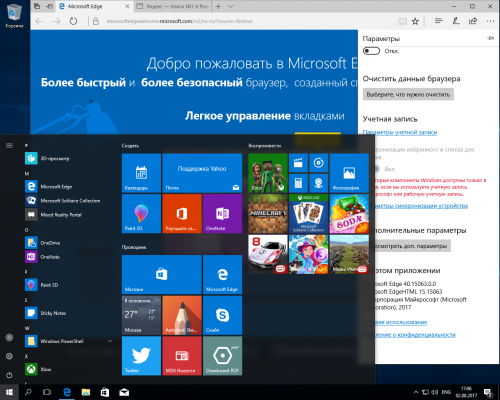Viewport: 500px width, 400px height.
Task: Click the Share icon in Edge toolbar
Action: coord(473,21)
